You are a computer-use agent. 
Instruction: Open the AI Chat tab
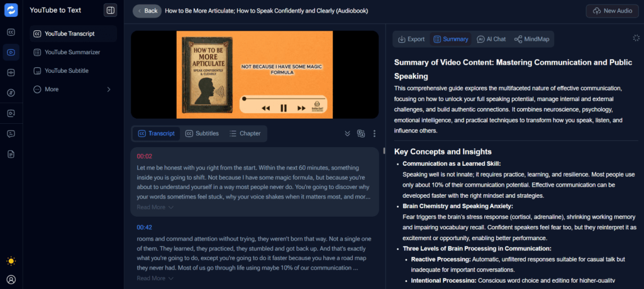point(491,39)
